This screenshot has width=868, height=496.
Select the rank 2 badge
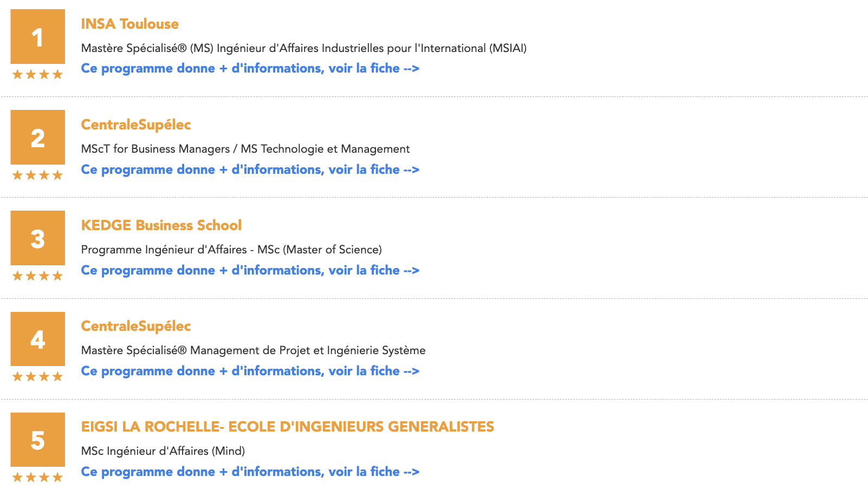click(37, 138)
